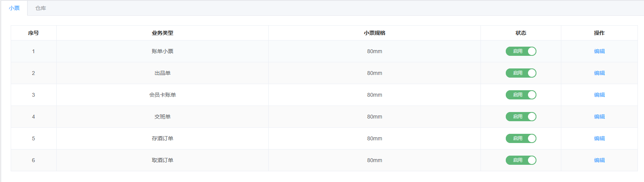
Task: Click the 小票规格 column header
Action: point(374,33)
